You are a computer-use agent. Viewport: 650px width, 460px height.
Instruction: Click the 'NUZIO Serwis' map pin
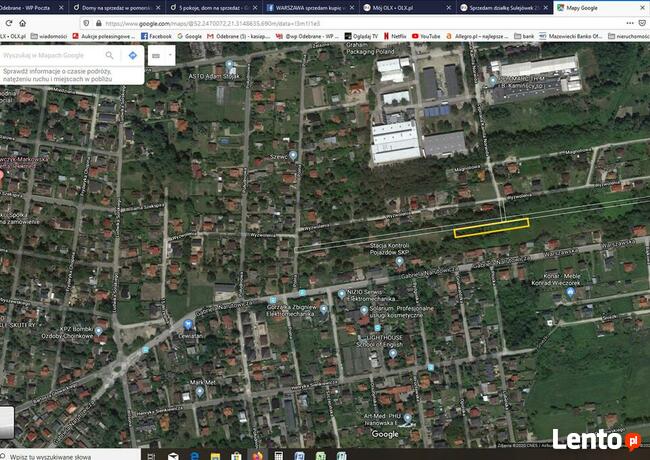pyautogui.click(x=341, y=294)
